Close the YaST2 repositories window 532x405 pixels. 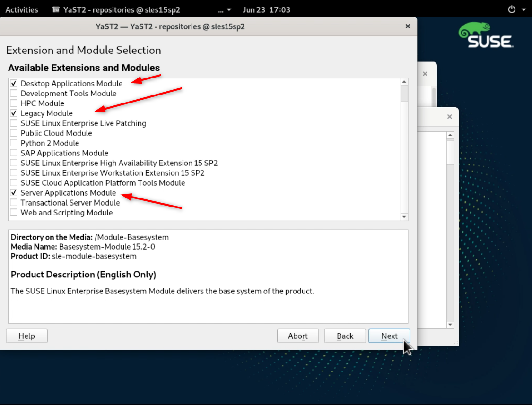tap(408, 26)
